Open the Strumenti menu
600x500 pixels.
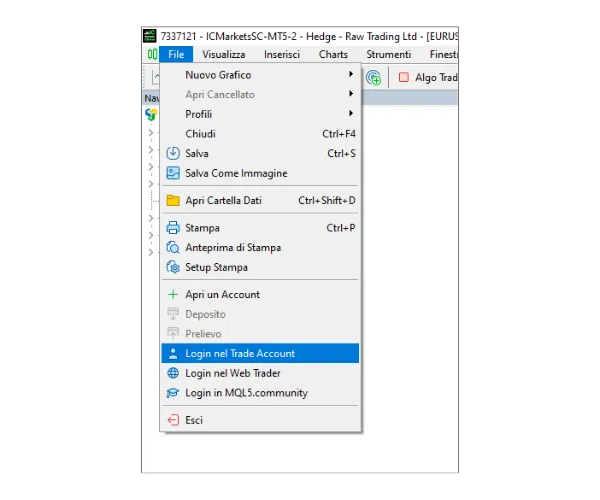[x=388, y=54]
